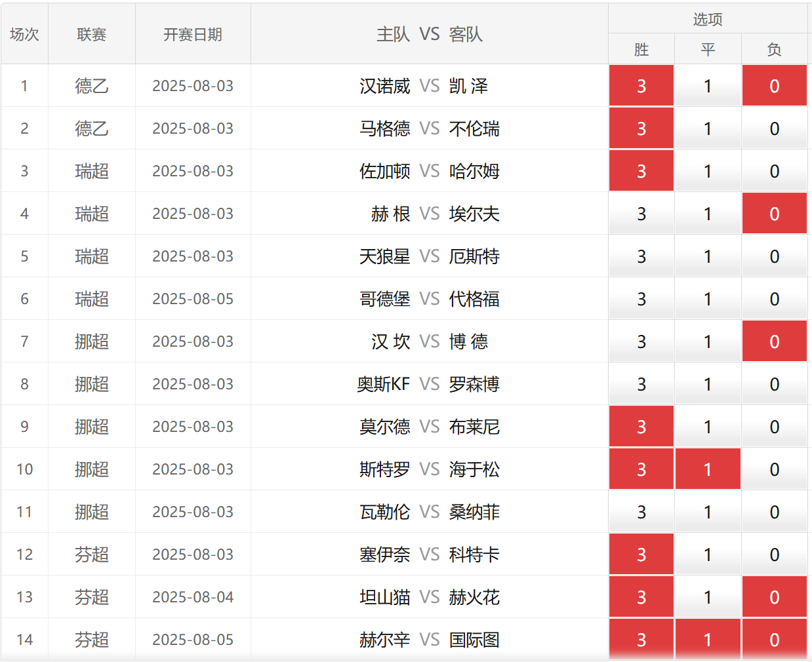Select 胜 option 3 for 奥斯KF VS 罗森博

pyautogui.click(x=641, y=384)
